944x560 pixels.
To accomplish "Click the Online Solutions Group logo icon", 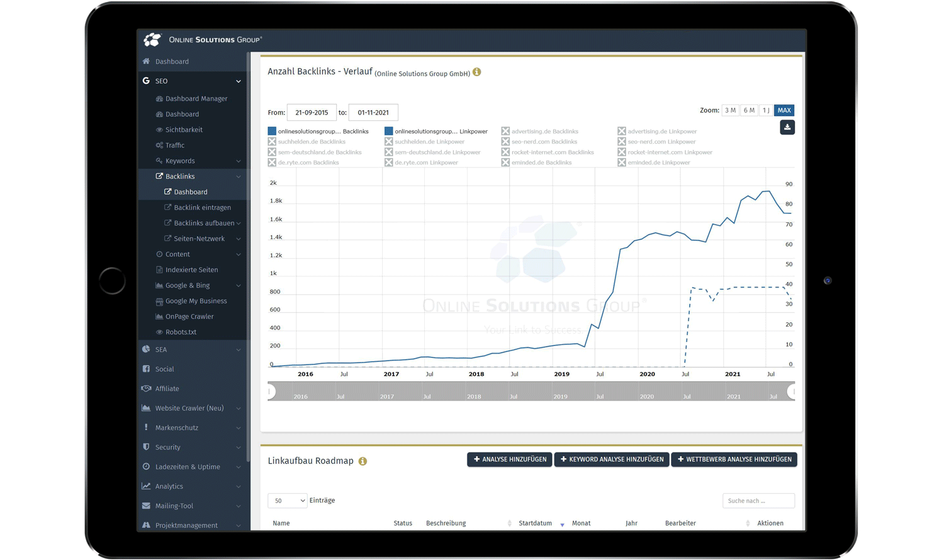I will coord(152,40).
